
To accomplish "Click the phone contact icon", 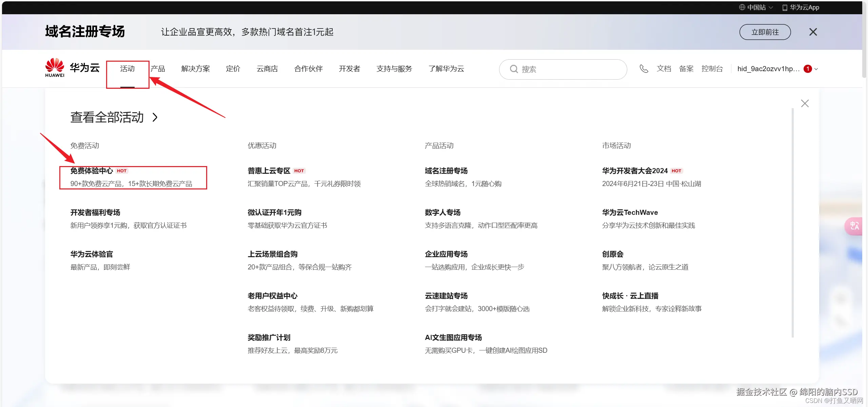I will (x=644, y=69).
